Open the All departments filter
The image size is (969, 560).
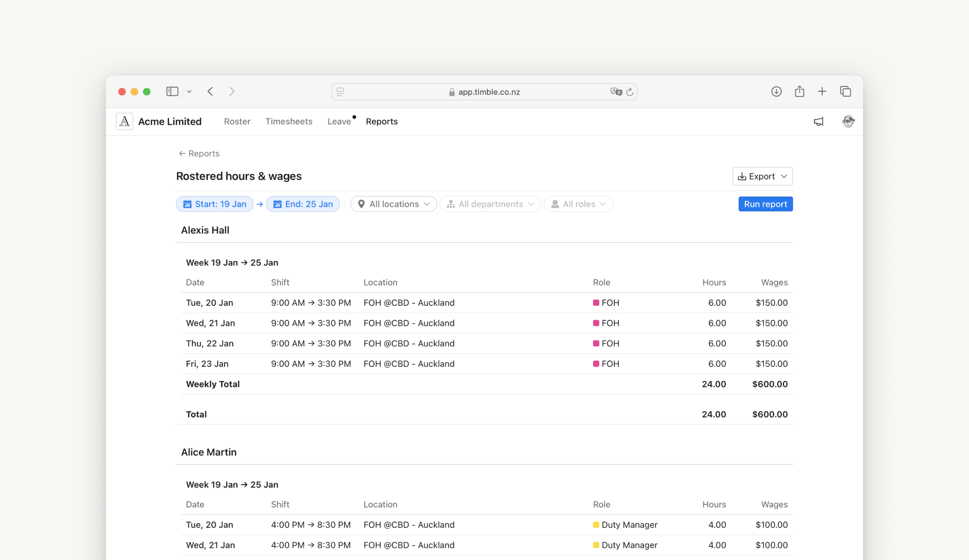[490, 204]
